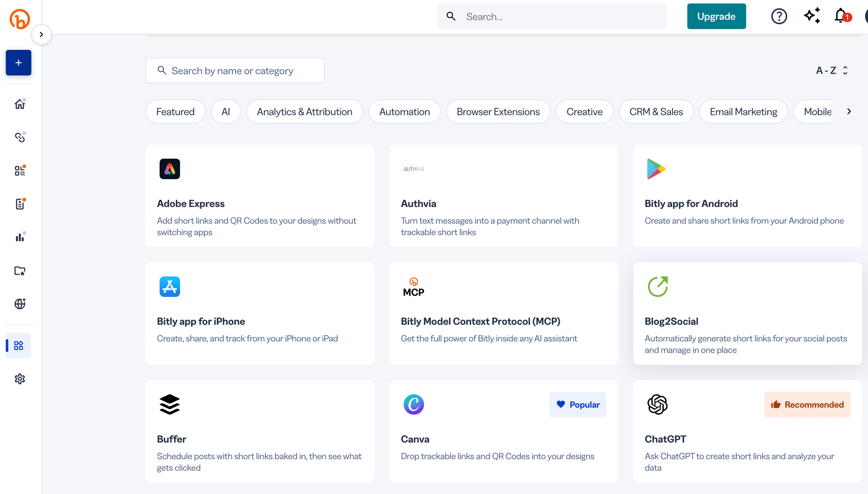Select the AI category filter
Image resolution: width=868 pixels, height=494 pixels.
225,111
